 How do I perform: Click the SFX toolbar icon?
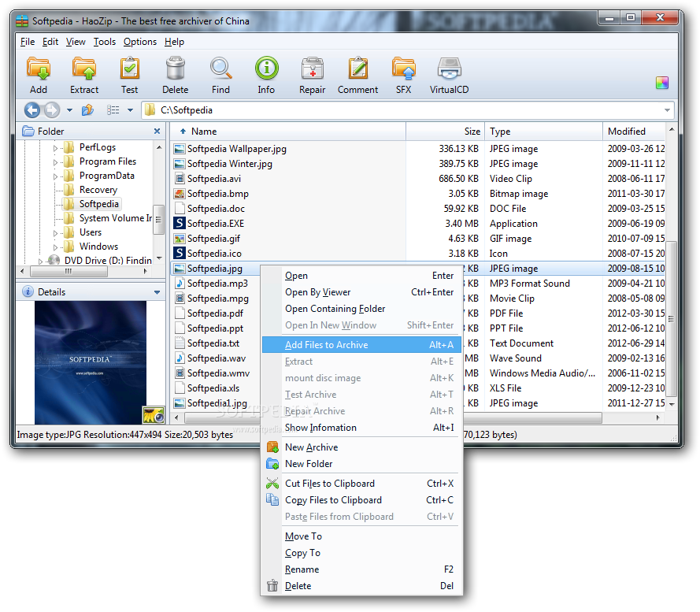404,69
